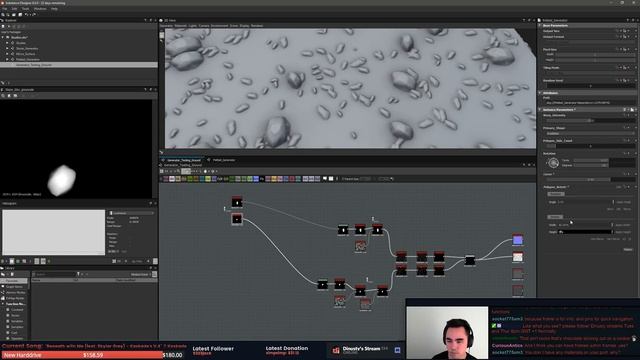Expand the Micro_Surface graph in Explorer
The image size is (640, 360).
[x=7, y=54]
